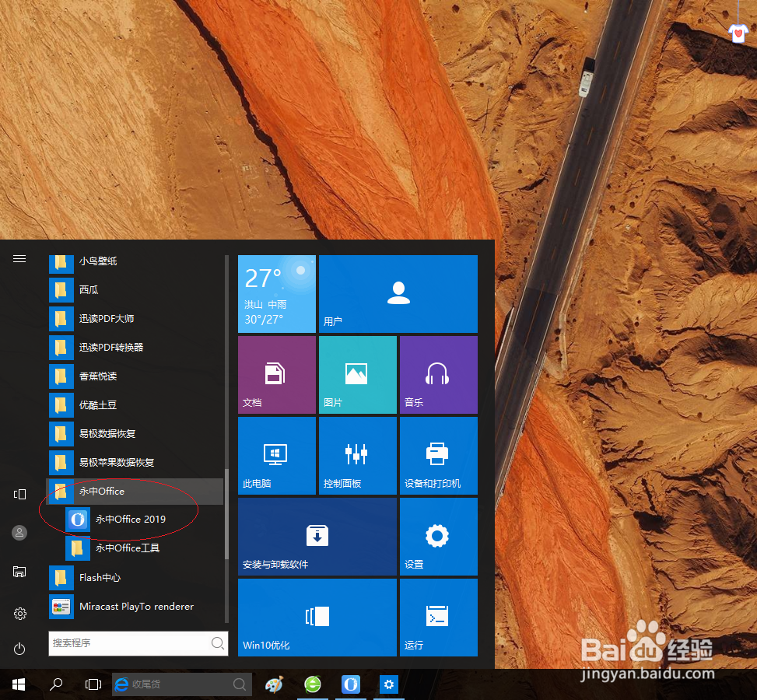Open the 音乐 tile

click(x=438, y=375)
